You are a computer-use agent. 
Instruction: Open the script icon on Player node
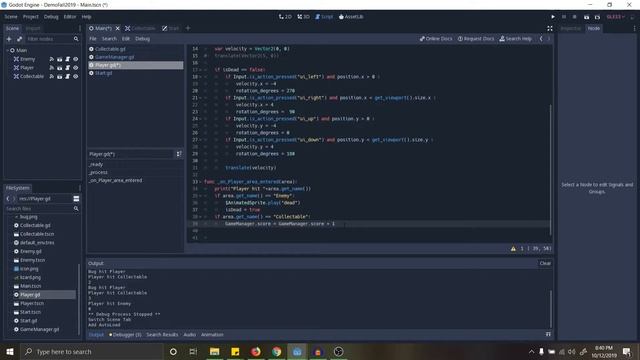pyautogui.click(x=67, y=68)
